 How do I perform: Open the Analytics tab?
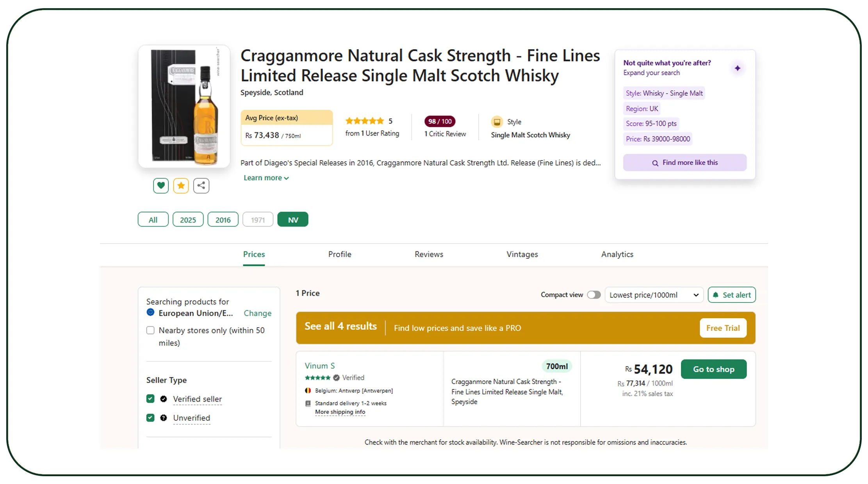[x=617, y=254]
